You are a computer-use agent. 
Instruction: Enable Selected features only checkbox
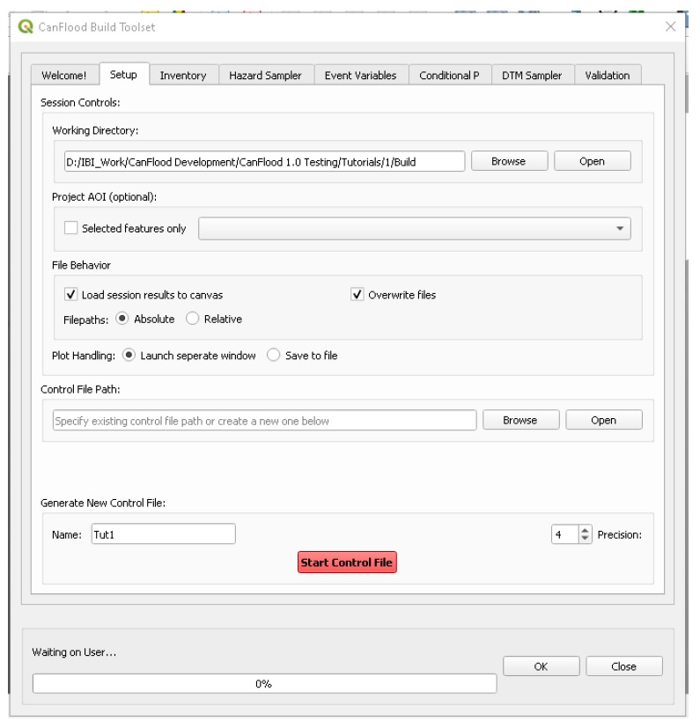71,228
